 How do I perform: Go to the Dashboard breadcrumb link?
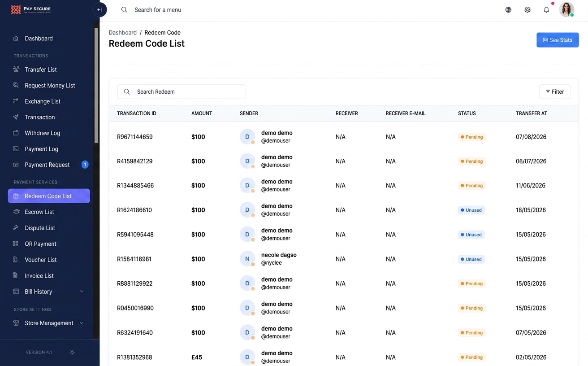(123, 33)
